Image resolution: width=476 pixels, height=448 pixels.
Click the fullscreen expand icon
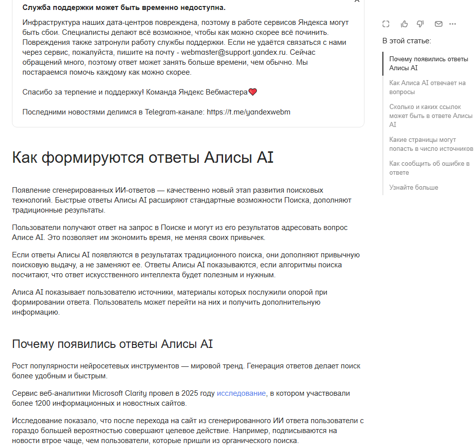tap(386, 24)
